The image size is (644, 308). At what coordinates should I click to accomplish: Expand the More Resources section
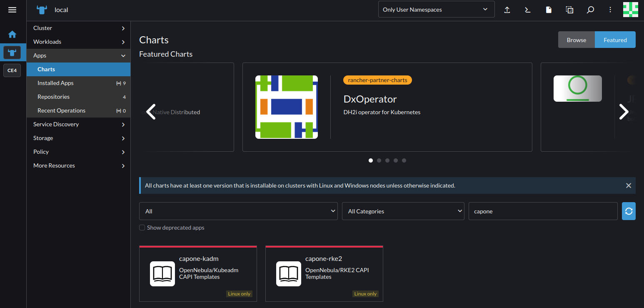pos(78,165)
